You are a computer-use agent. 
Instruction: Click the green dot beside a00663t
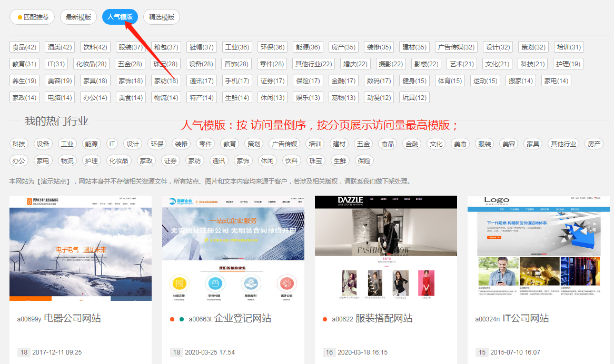point(182,319)
